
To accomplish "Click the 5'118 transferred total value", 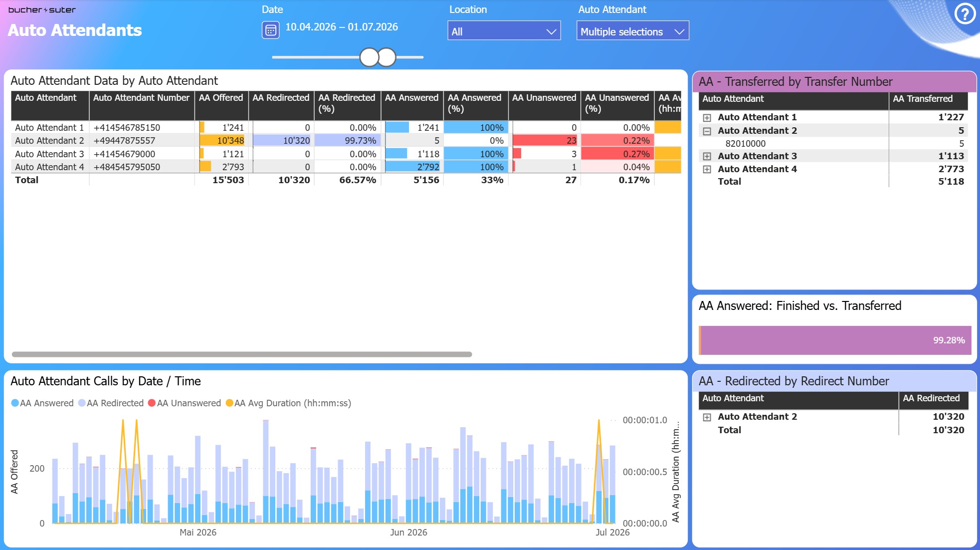I will click(951, 182).
